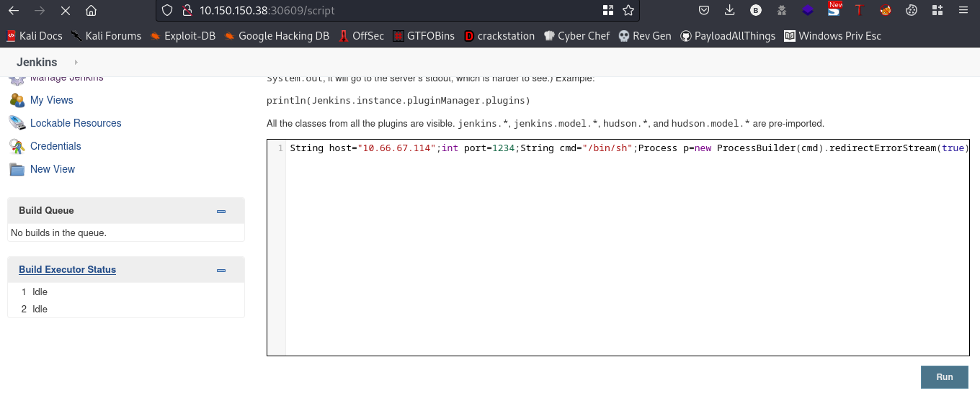Open the OffSec bookmark

click(x=362, y=35)
